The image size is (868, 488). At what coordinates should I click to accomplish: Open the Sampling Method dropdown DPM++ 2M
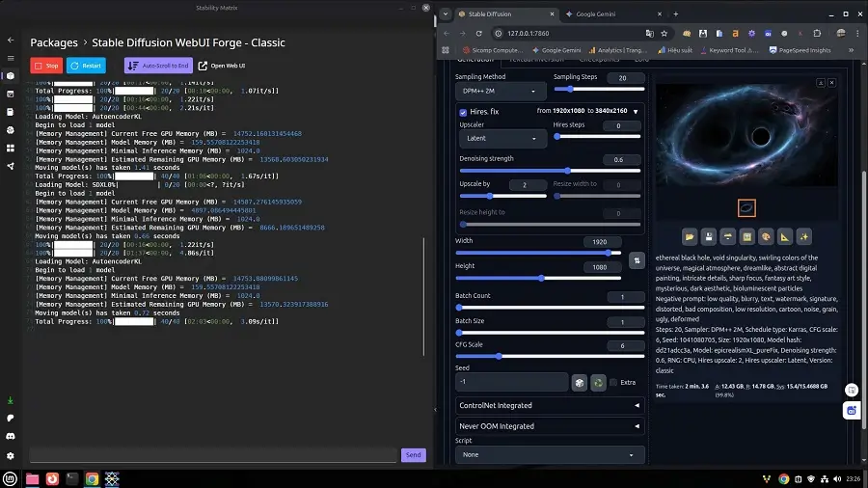click(x=500, y=91)
